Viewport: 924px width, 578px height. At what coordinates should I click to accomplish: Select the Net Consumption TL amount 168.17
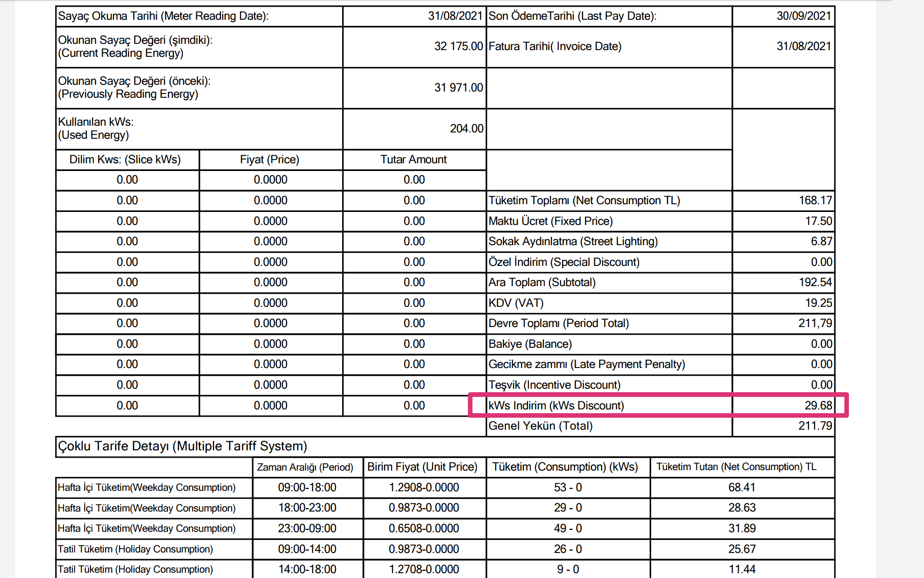[815, 200]
